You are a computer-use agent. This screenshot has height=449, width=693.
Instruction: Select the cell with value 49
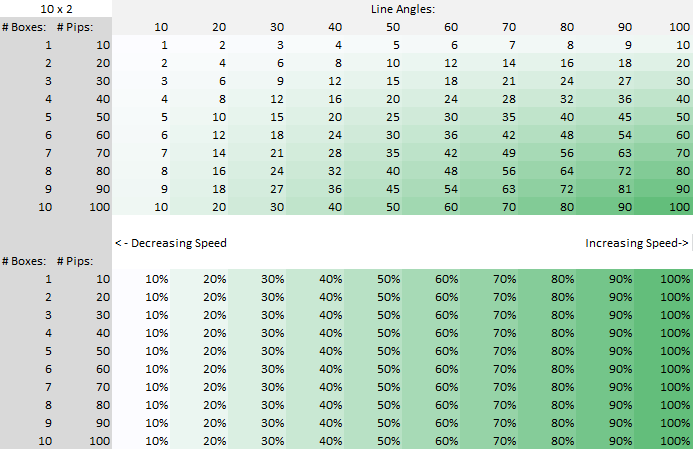tap(508, 152)
